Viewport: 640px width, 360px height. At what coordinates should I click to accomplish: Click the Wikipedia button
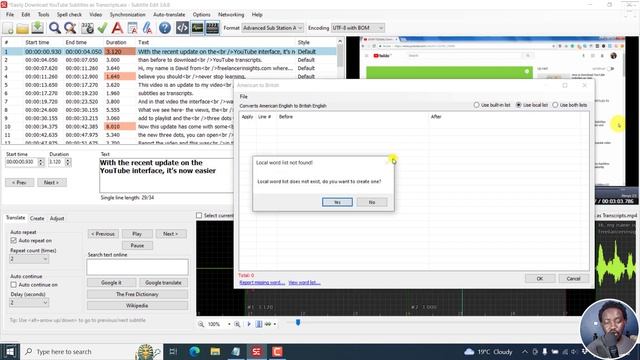(x=137, y=305)
